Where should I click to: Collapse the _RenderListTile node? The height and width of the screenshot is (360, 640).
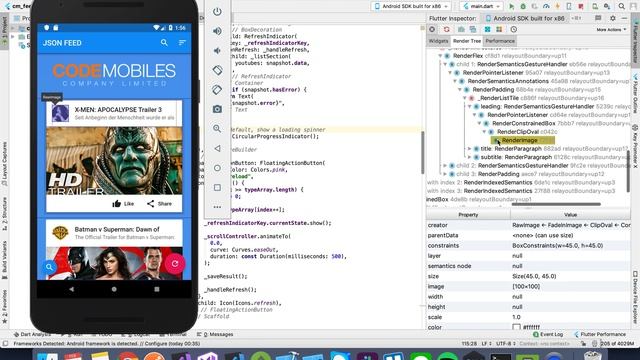point(465,98)
